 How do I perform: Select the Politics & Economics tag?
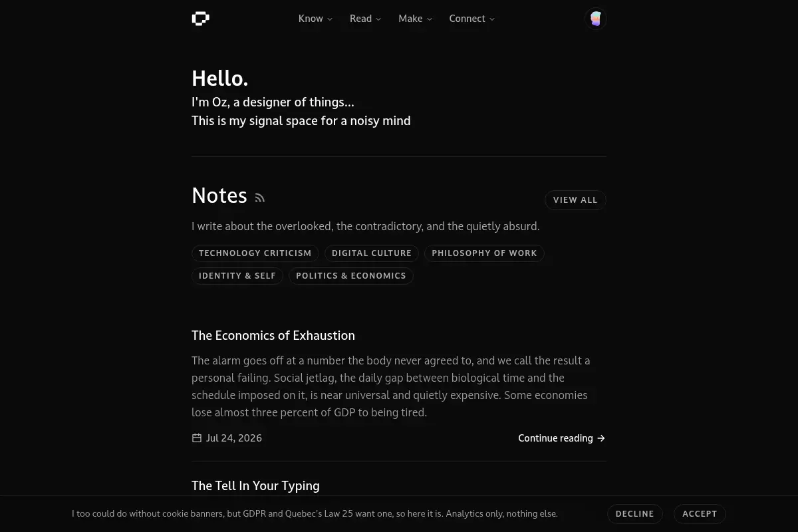coord(351,275)
